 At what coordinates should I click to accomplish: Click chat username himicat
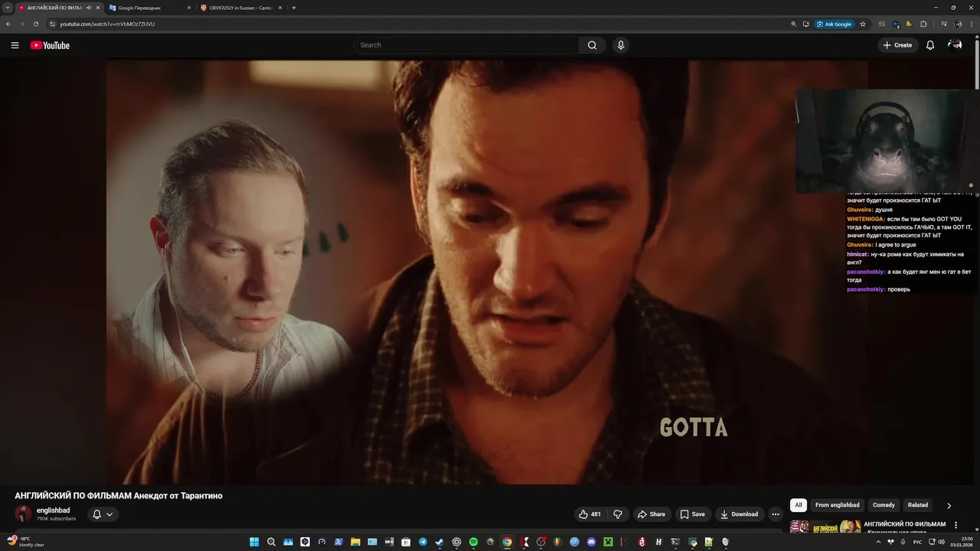857,254
